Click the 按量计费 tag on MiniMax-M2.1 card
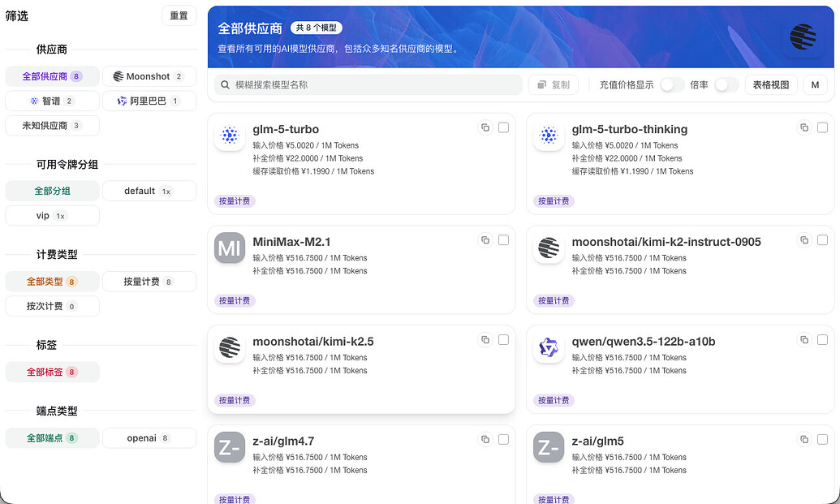This screenshot has height=504, width=840. click(x=234, y=300)
